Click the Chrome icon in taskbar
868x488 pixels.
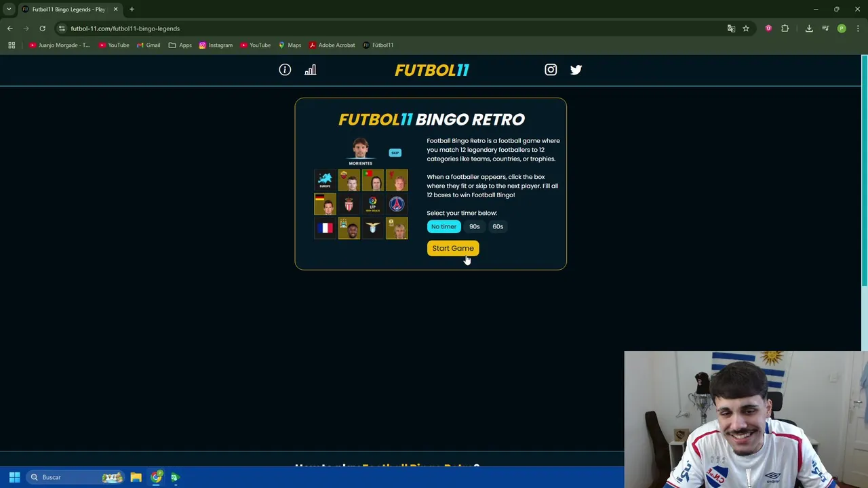(x=156, y=477)
